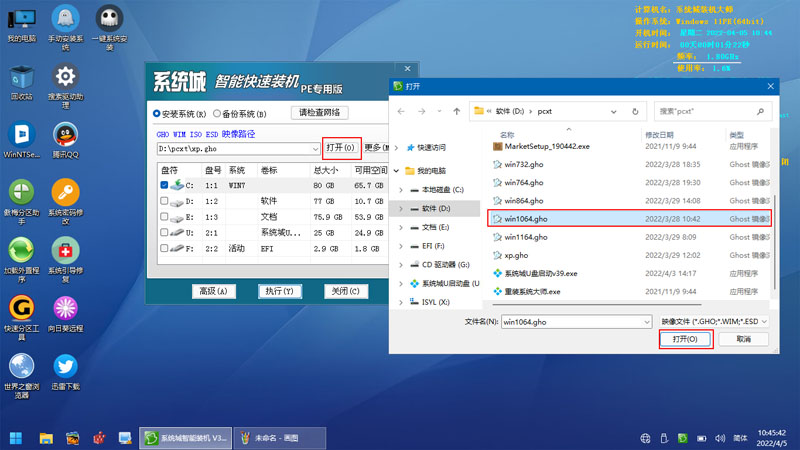Screen dimensions: 800x450
Task: Switch to the untitled Paint taskbar window
Action: pos(280,438)
